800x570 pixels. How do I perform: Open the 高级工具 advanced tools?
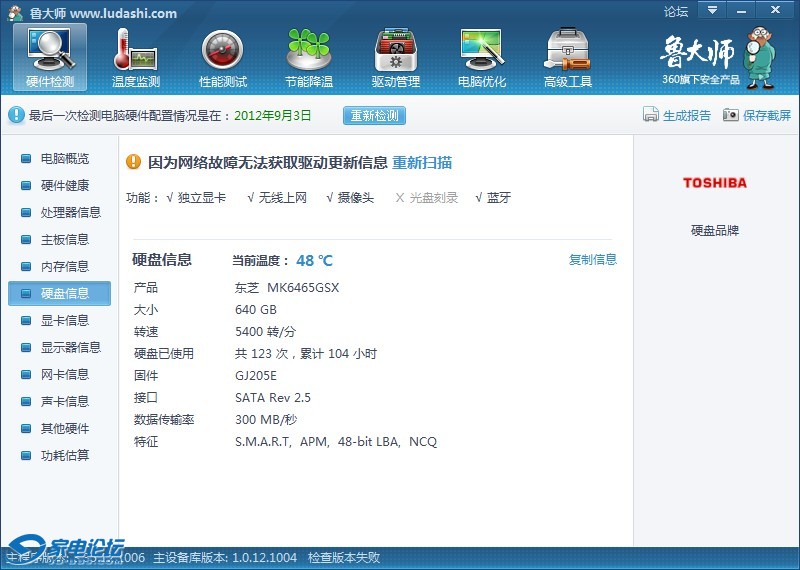tap(568, 57)
